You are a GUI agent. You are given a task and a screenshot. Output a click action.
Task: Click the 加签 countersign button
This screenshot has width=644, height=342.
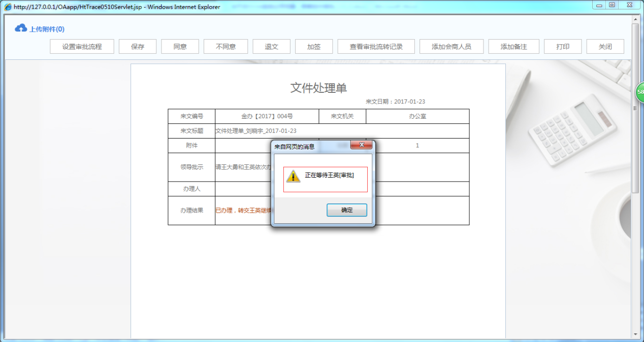coord(313,46)
